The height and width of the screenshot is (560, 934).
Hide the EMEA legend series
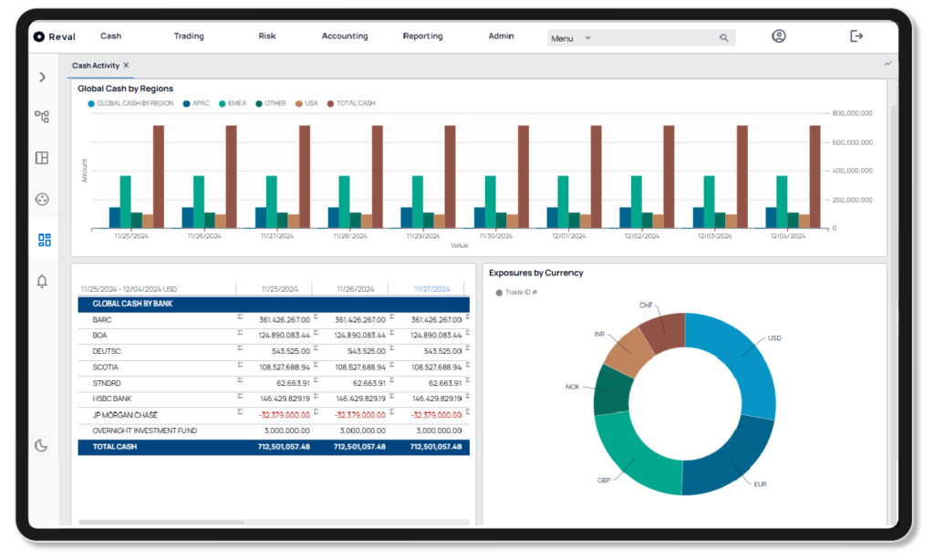tap(234, 103)
